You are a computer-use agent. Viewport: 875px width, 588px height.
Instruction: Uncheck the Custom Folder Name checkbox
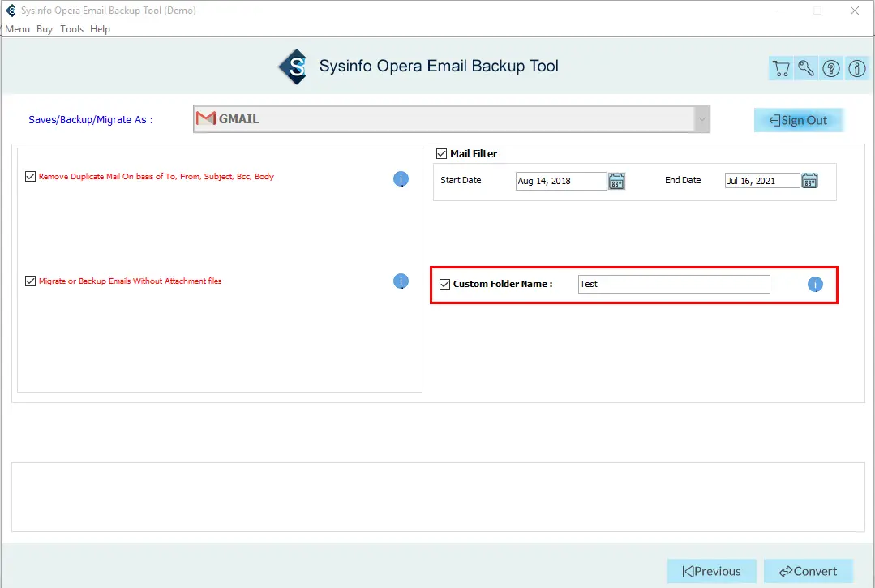click(x=444, y=284)
